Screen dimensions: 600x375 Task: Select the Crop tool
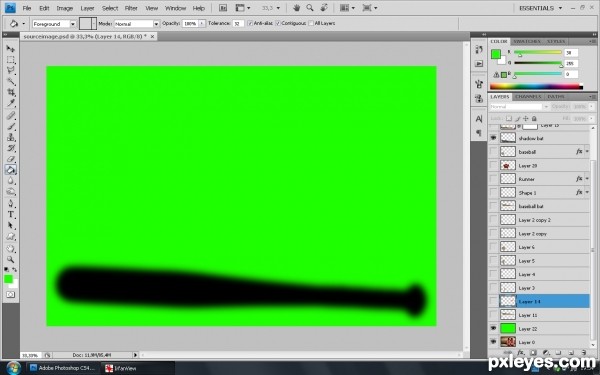11,92
